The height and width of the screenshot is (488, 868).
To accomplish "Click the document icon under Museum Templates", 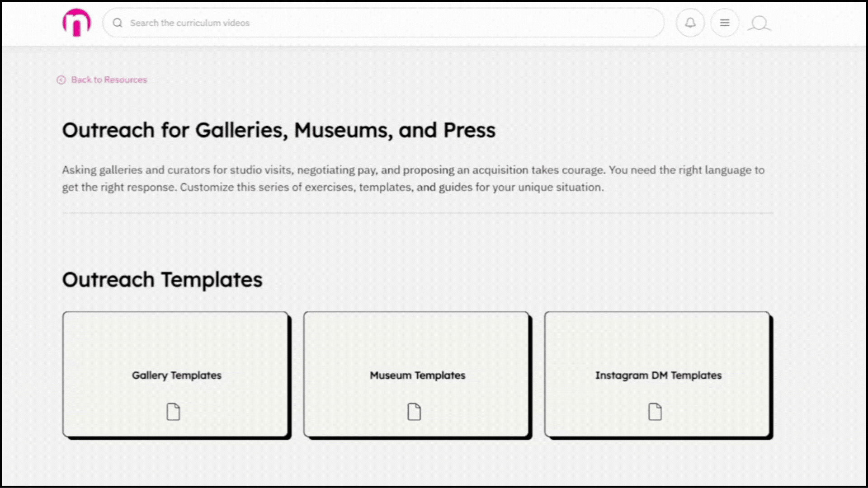I will click(x=414, y=412).
